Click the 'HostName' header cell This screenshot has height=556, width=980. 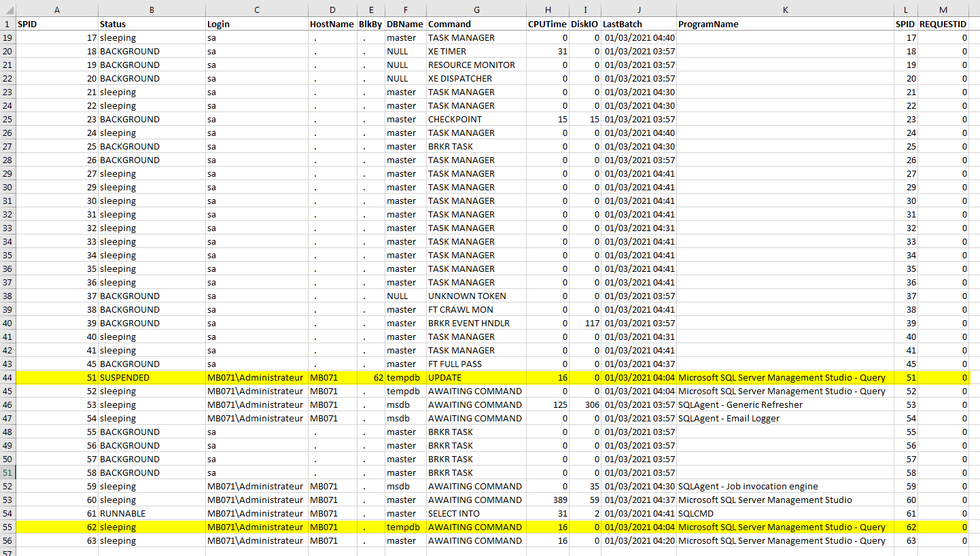pos(332,24)
